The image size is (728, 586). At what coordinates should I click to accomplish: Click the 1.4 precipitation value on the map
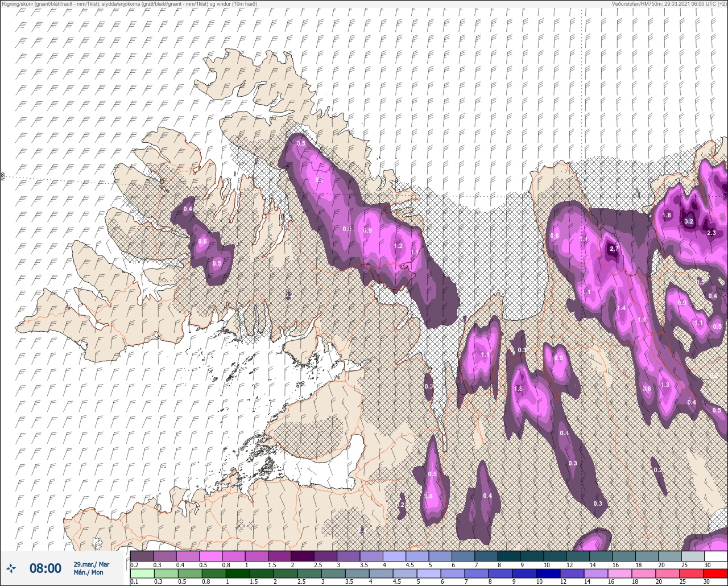(621, 308)
